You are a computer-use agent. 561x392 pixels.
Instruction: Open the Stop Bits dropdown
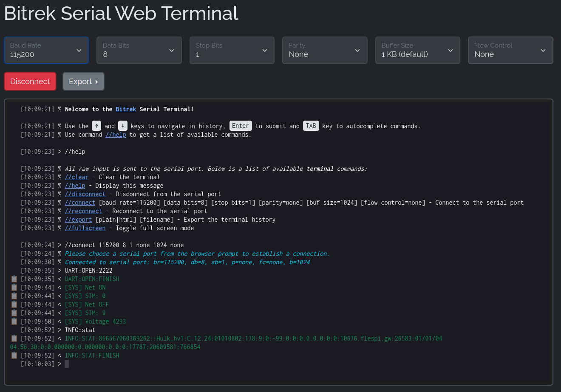[x=232, y=50]
